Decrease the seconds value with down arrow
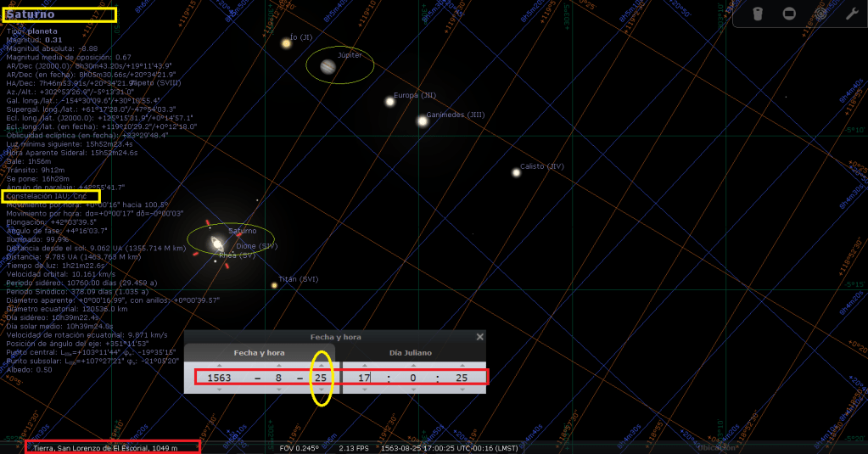This screenshot has height=454, width=868. [462, 390]
